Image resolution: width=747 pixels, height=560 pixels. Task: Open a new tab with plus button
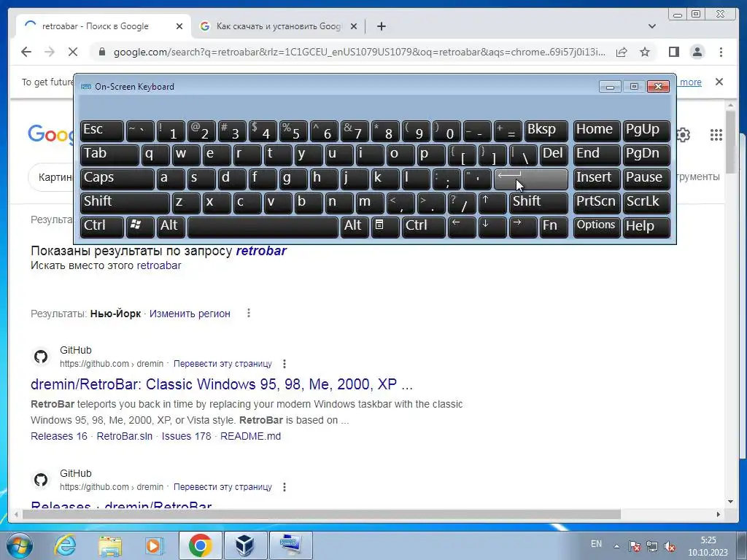click(381, 26)
